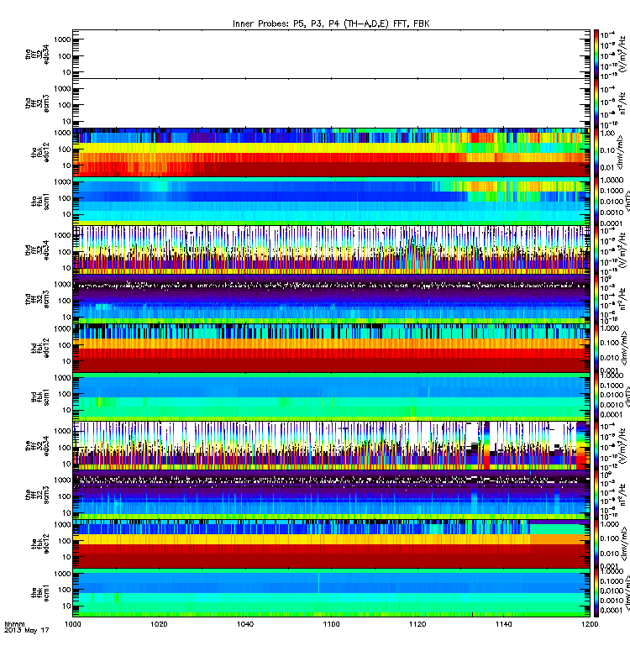
Task: Click the the fff edc34 spectrogram panel
Action: [x=331, y=446]
